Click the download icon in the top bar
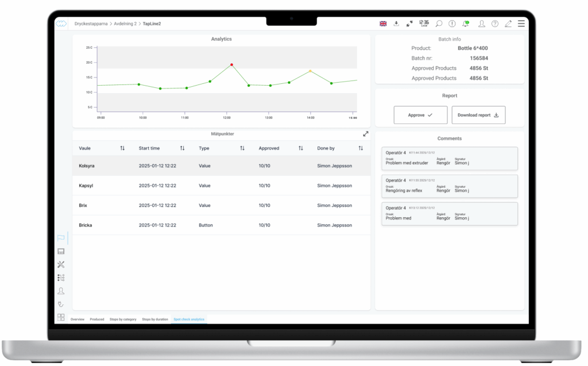This screenshot has height=366, width=588. [396, 24]
